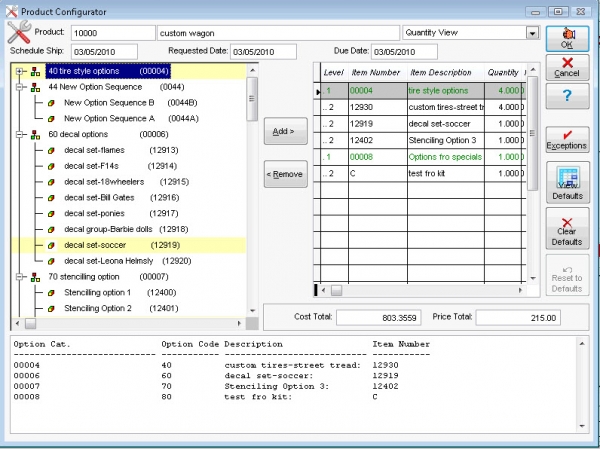
Task: Select grid row 00004 tire style options
Action: point(420,91)
